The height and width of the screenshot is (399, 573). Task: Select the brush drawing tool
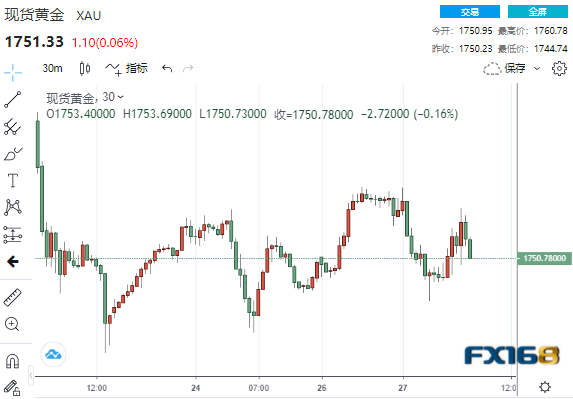click(x=13, y=154)
